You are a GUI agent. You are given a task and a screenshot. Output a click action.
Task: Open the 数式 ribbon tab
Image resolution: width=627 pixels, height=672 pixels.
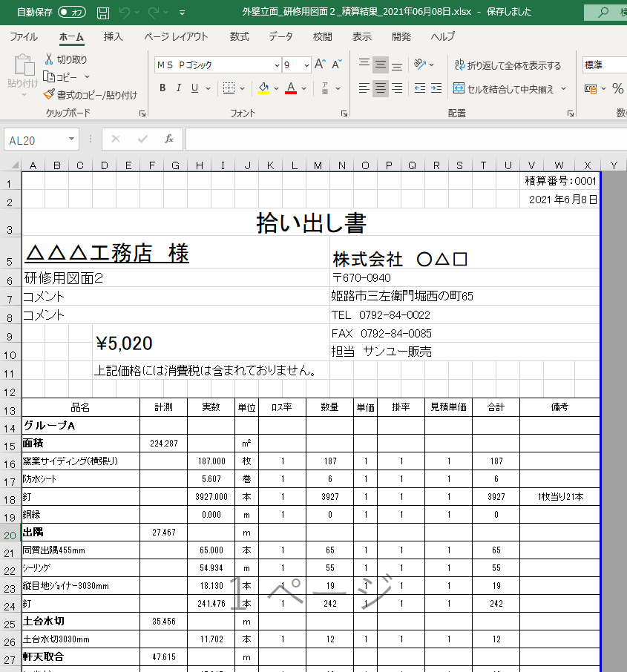(x=240, y=37)
